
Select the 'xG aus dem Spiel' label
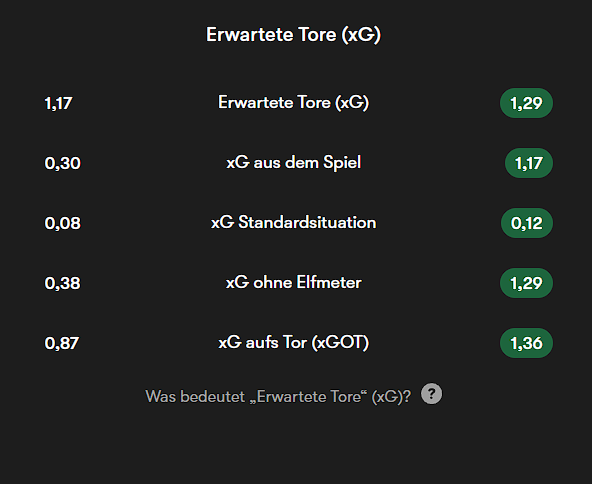293,163
